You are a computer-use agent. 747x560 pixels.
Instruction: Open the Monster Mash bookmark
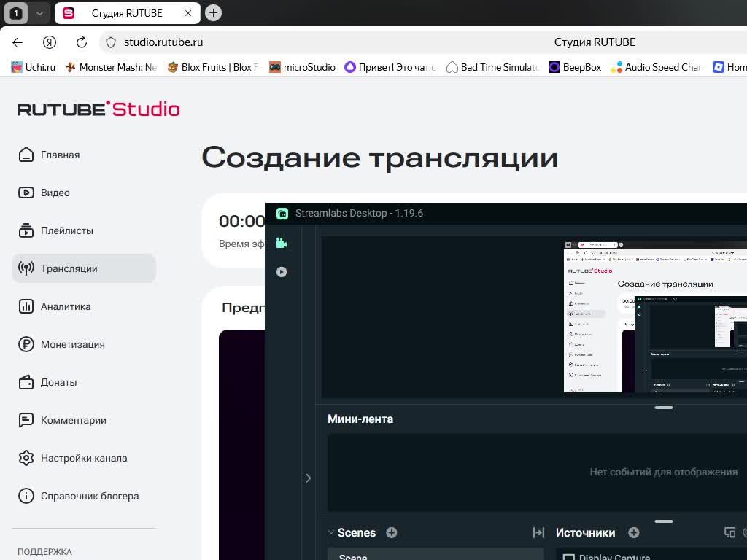111,67
